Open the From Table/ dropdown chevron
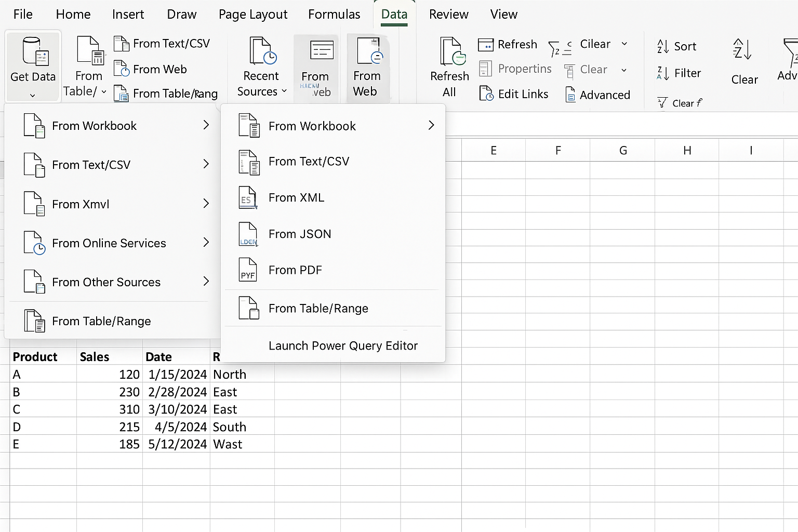 click(x=104, y=92)
